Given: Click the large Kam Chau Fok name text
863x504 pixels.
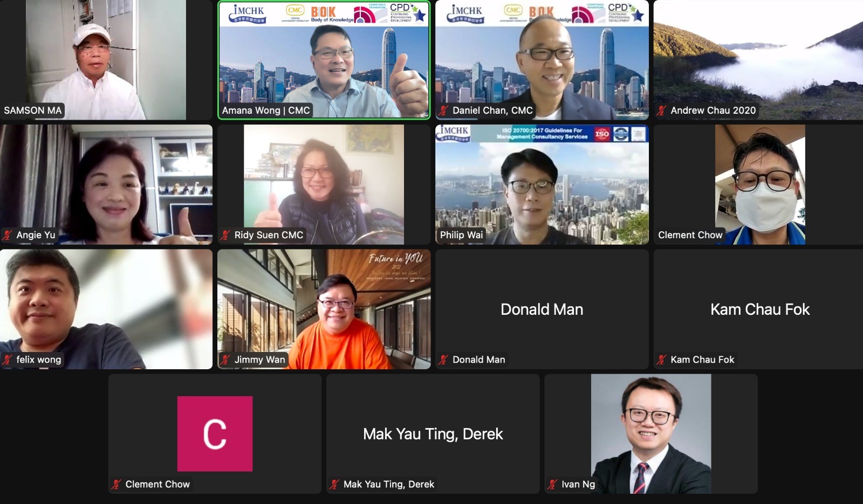Looking at the screenshot, I should [760, 309].
